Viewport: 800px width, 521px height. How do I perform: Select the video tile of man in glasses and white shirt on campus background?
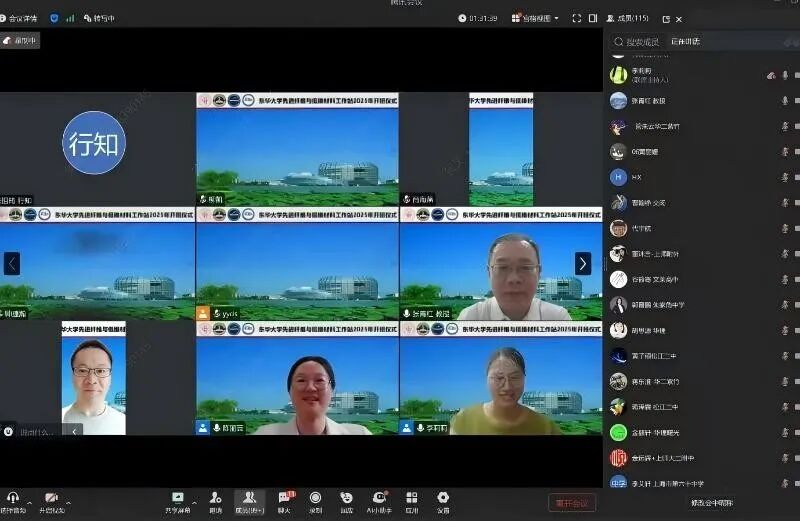[x=501, y=264]
